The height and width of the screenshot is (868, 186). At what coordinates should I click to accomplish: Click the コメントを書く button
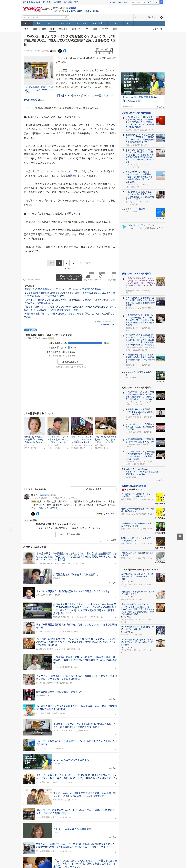point(93,489)
